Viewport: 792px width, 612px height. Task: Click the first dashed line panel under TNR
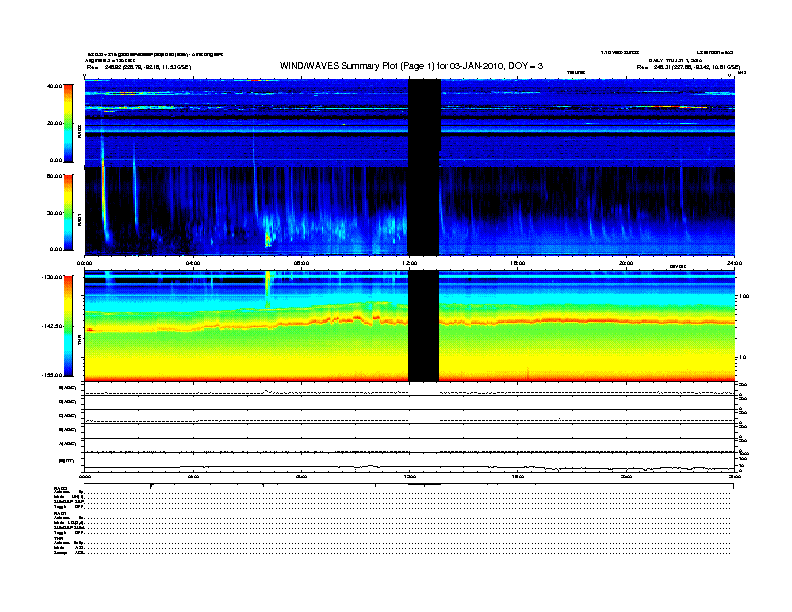pos(409,389)
